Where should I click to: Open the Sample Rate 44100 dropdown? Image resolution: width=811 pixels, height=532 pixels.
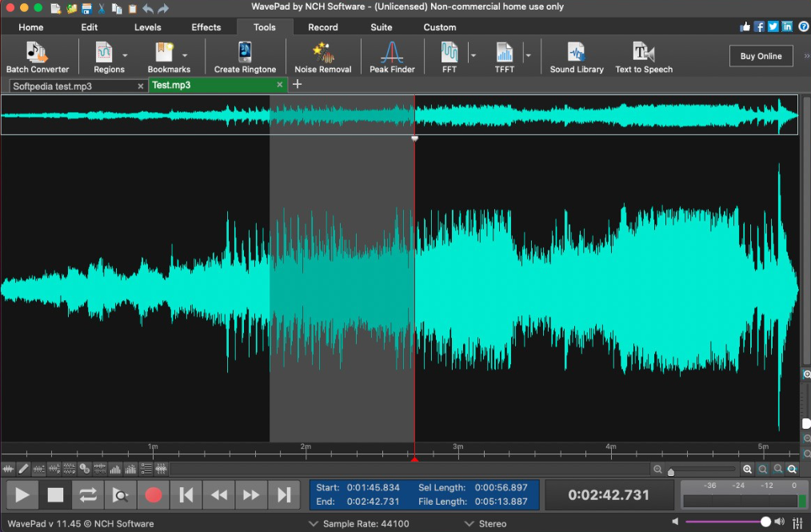point(359,524)
